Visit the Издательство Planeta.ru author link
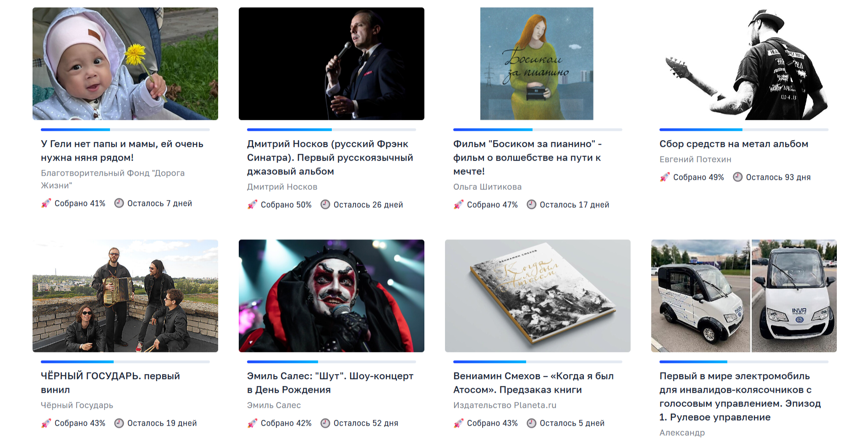868x440 pixels. point(505,405)
